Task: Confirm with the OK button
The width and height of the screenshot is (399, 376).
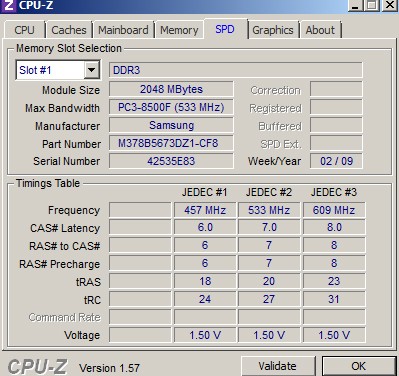Action: 359,366
